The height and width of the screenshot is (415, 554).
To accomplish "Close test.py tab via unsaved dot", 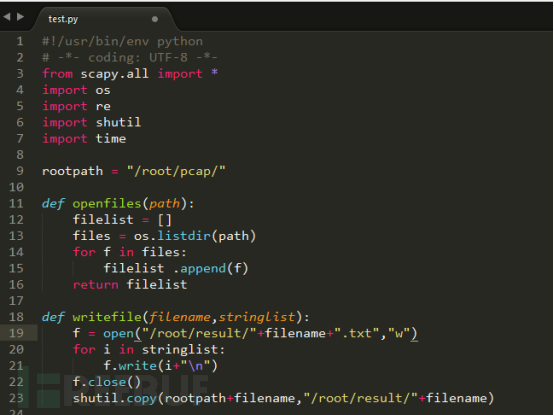I will click(x=155, y=19).
